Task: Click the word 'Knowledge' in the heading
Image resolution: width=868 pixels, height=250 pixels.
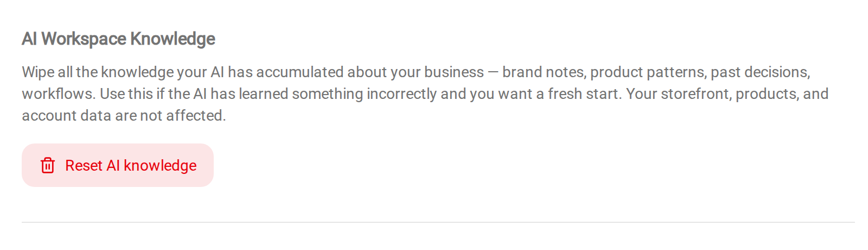Action: click(173, 39)
